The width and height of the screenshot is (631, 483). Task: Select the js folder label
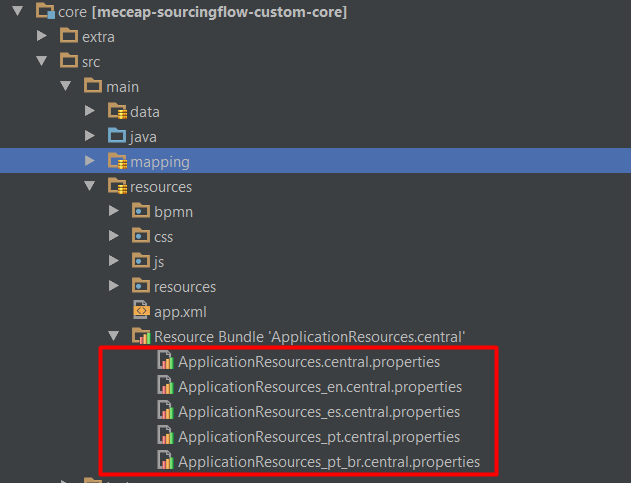tap(159, 261)
